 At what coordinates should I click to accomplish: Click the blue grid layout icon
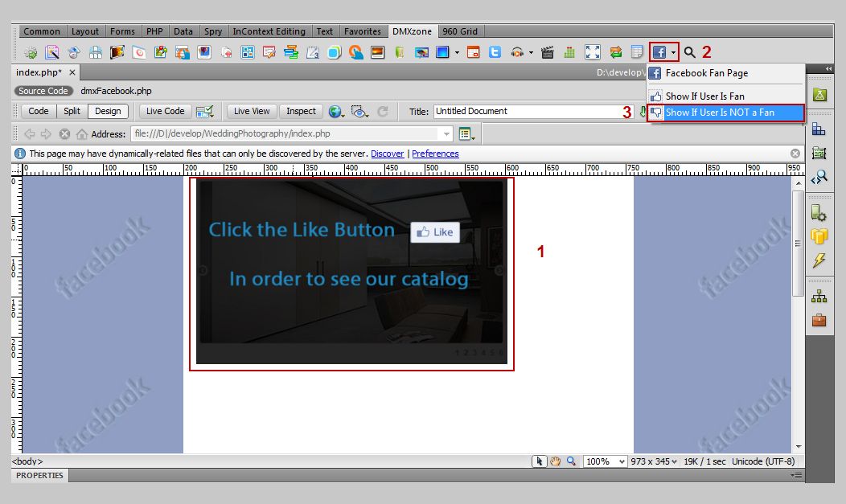pyautogui.click(x=248, y=52)
